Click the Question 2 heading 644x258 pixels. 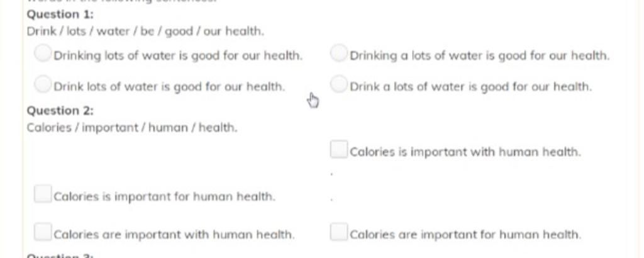(60, 111)
